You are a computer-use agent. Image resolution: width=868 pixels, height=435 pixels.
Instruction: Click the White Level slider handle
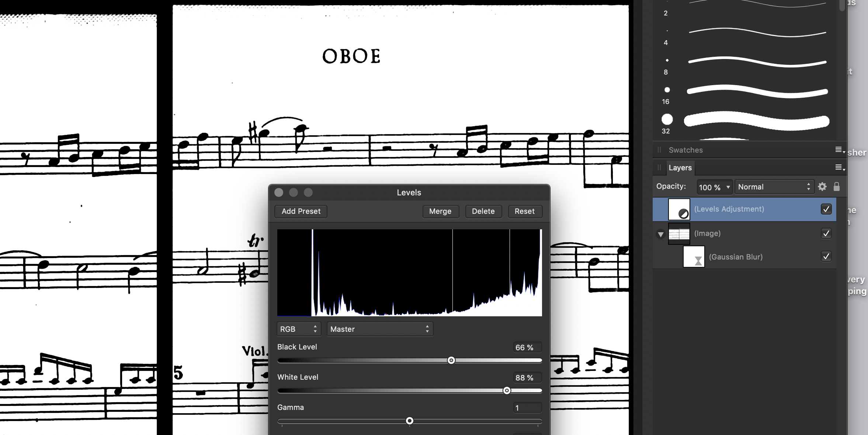tap(507, 390)
